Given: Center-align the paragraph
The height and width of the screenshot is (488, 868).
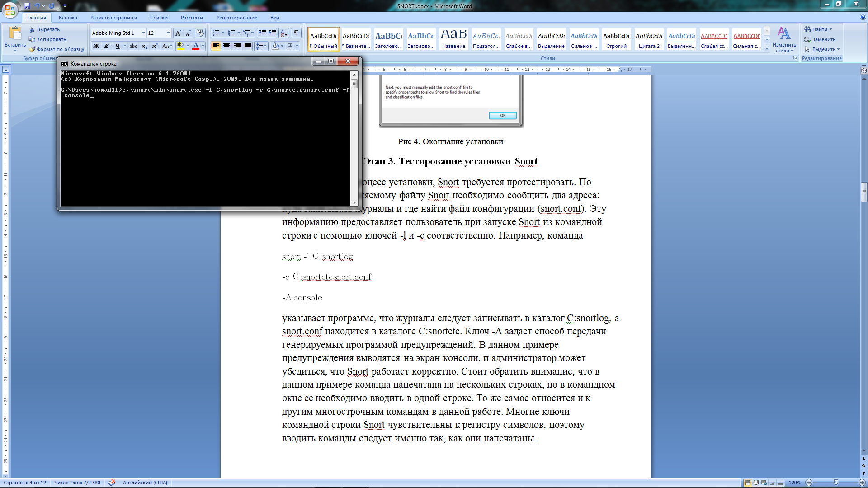Looking at the screenshot, I should tap(226, 46).
